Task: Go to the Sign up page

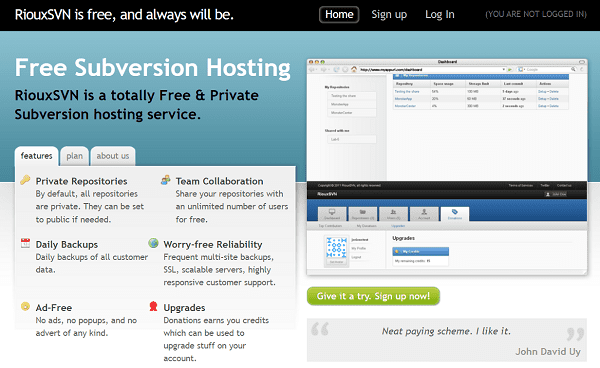Action: point(389,15)
